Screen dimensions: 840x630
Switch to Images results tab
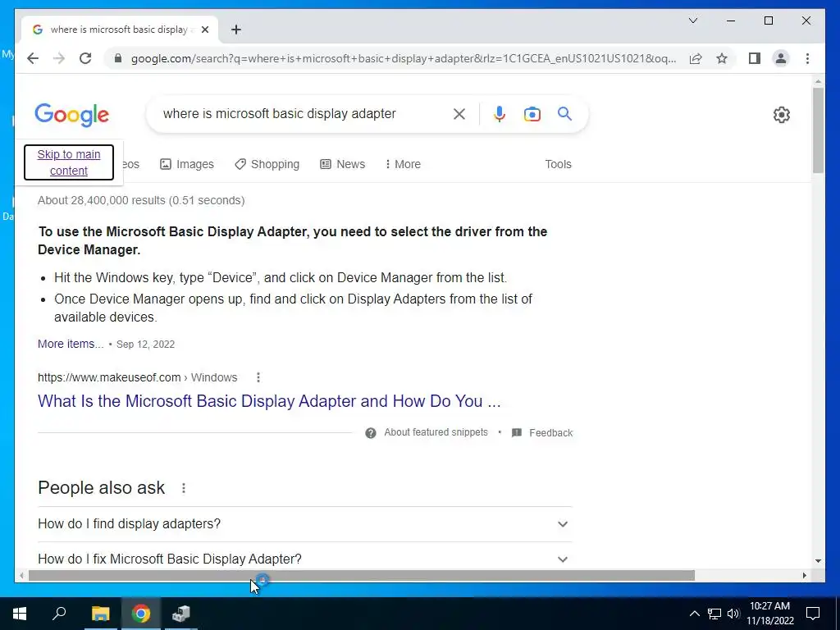[187, 164]
